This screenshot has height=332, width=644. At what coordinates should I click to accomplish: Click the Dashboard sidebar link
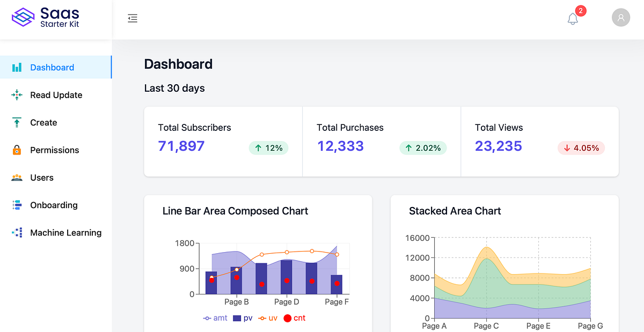(52, 67)
